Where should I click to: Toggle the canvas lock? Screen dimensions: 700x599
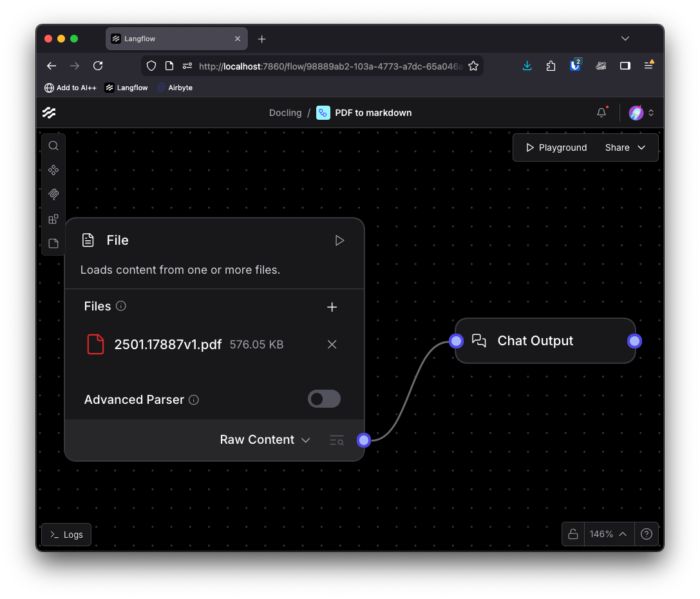[572, 534]
